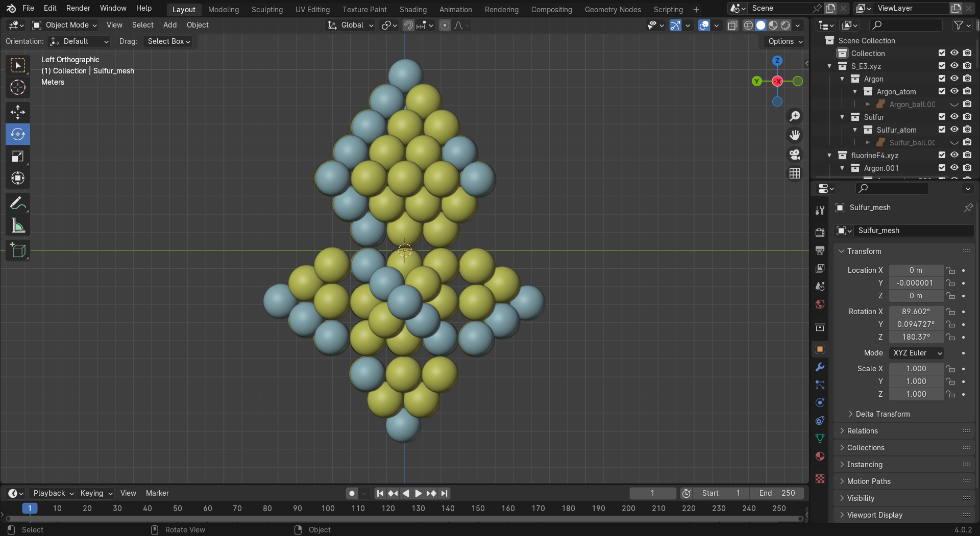Image resolution: width=980 pixels, height=536 pixels.
Task: Choose the Annotate tool
Action: tap(18, 203)
